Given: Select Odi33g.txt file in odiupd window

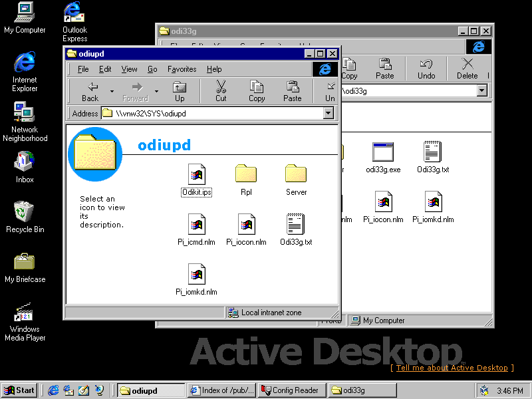Looking at the screenshot, I should [x=296, y=229].
